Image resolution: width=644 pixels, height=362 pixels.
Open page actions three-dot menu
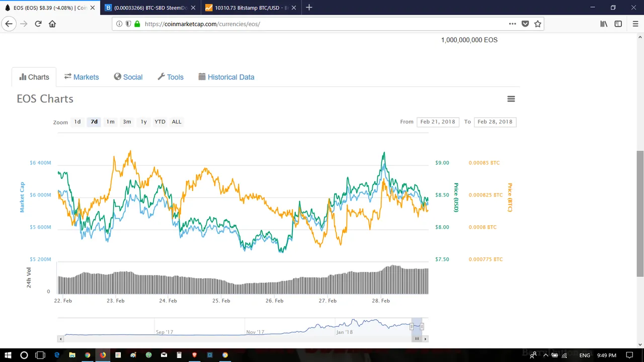[x=512, y=24]
